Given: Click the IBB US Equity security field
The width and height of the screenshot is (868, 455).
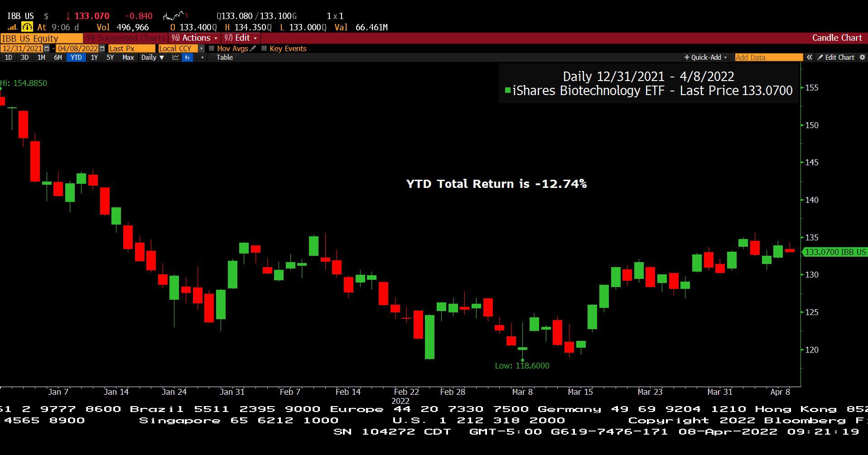Looking at the screenshot, I should 42,38.
